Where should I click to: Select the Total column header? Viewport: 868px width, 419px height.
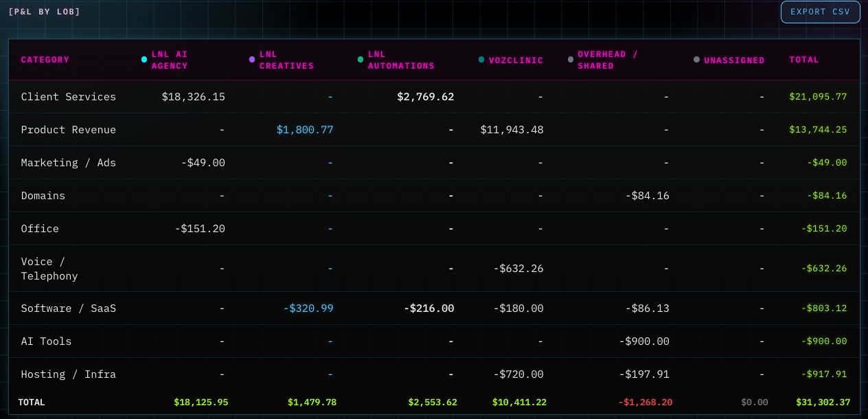click(804, 60)
